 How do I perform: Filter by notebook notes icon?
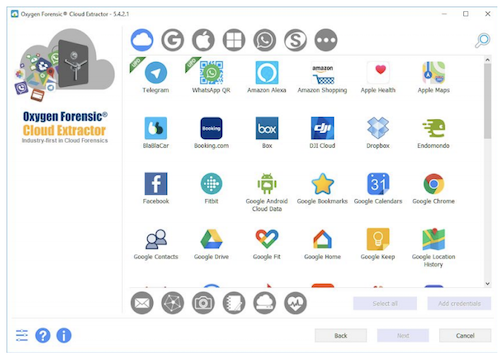tap(234, 303)
